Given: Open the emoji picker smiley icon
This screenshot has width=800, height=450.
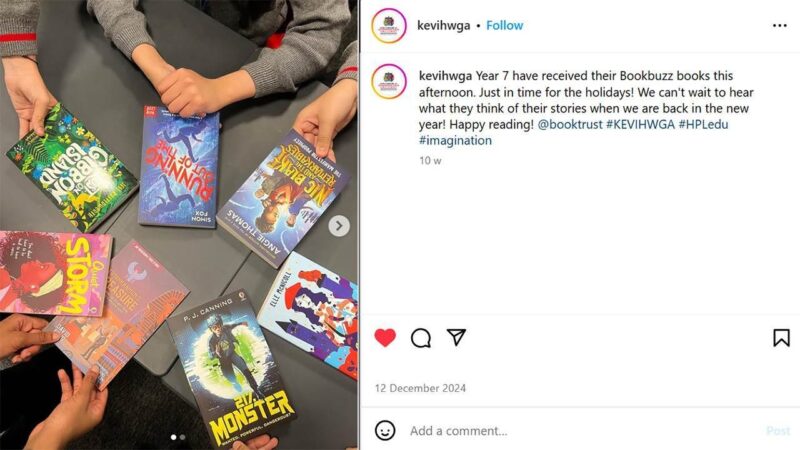Looking at the screenshot, I should [385, 430].
